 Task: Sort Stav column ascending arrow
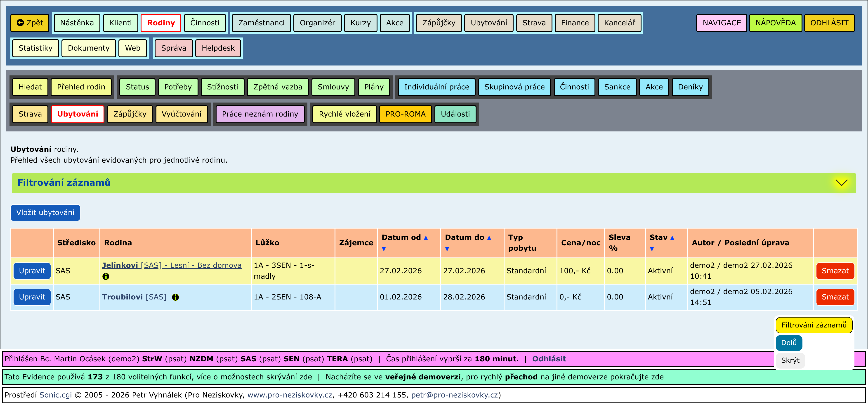point(672,238)
